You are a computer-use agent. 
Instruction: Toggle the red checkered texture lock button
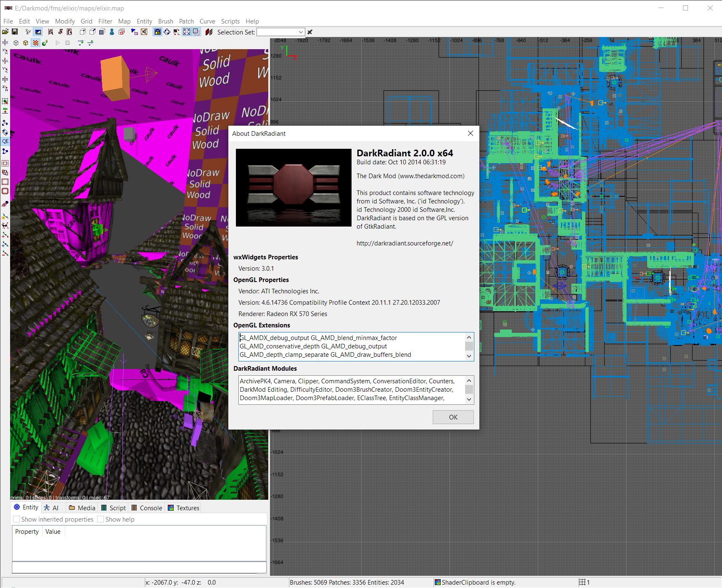coord(35,43)
